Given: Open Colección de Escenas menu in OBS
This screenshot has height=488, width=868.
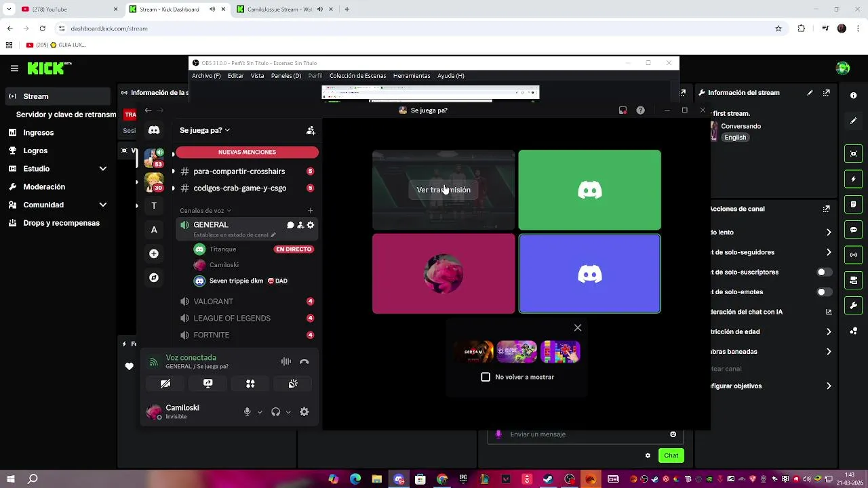Looking at the screenshot, I should tap(357, 76).
